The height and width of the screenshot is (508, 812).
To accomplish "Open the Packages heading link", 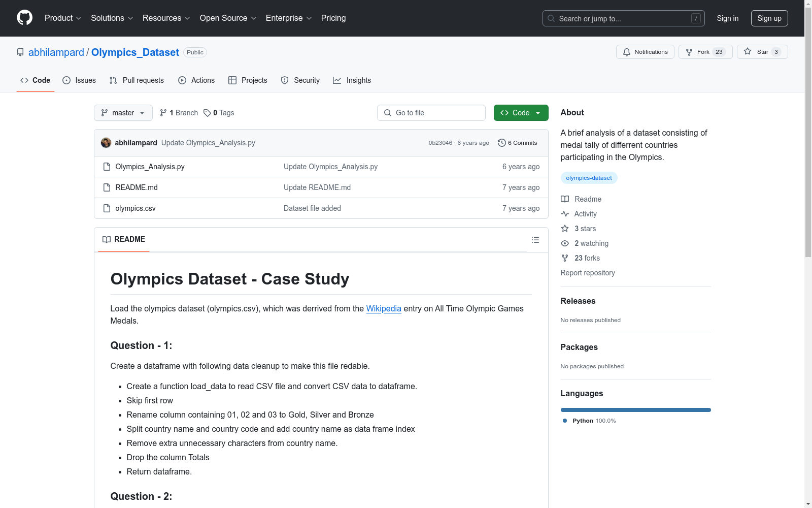I will 579,347.
